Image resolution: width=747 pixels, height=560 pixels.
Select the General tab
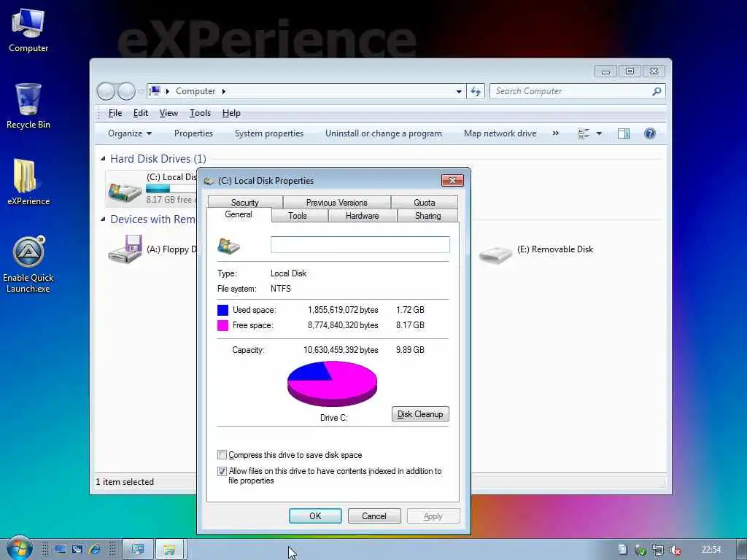coord(239,214)
